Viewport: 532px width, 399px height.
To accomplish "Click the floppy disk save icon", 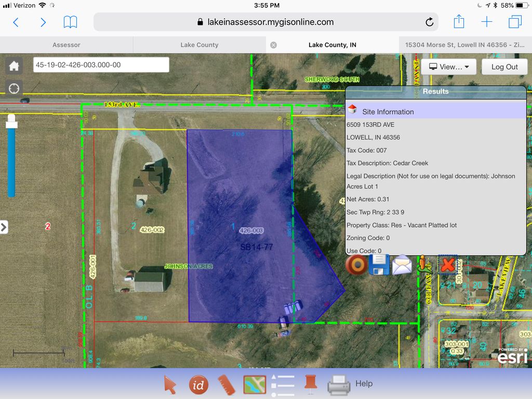I will 379,264.
